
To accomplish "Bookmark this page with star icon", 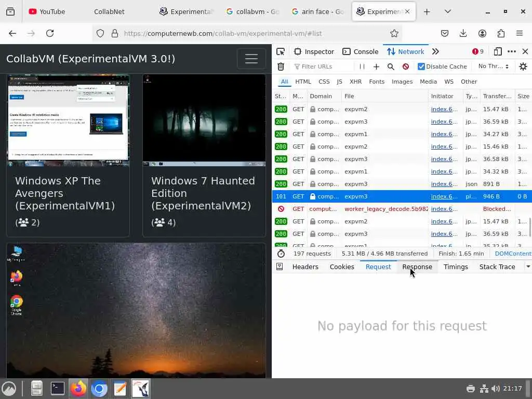I will 394,33.
